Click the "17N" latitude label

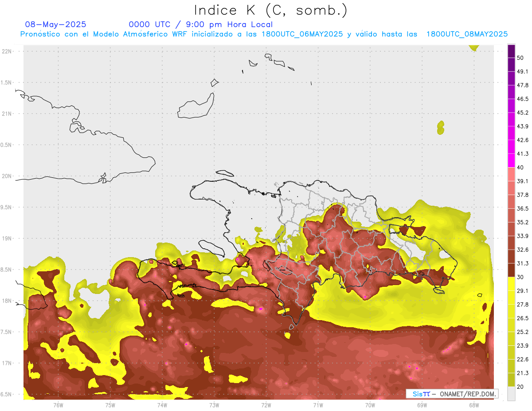tap(7, 363)
